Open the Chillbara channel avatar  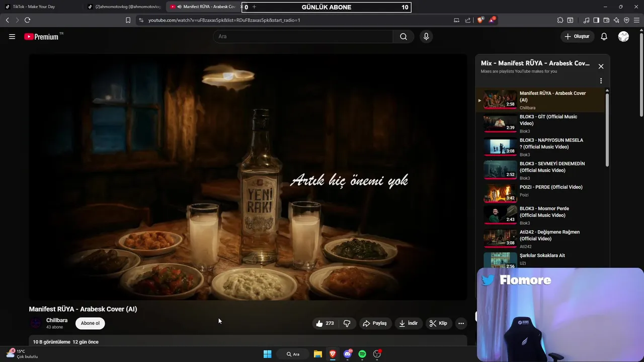tap(36, 323)
